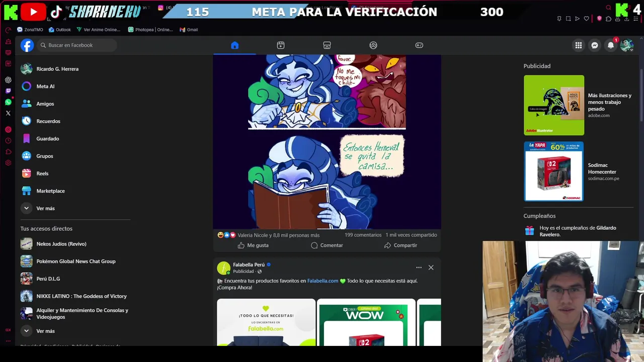This screenshot has height=362, width=644.
Task: View the 1 mil veces compartido count
Action: 411,235
